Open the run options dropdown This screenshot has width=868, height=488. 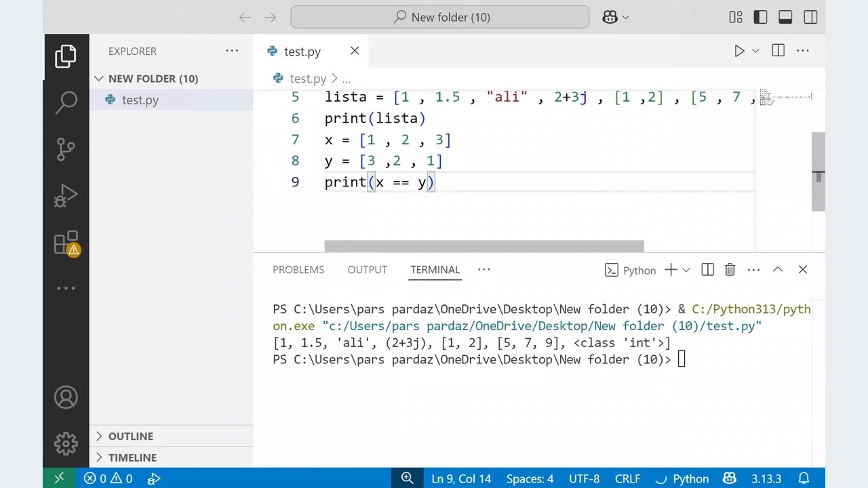755,51
